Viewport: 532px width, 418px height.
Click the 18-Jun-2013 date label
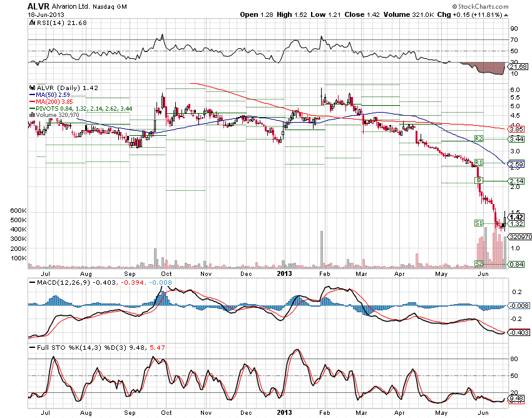pyautogui.click(x=46, y=15)
